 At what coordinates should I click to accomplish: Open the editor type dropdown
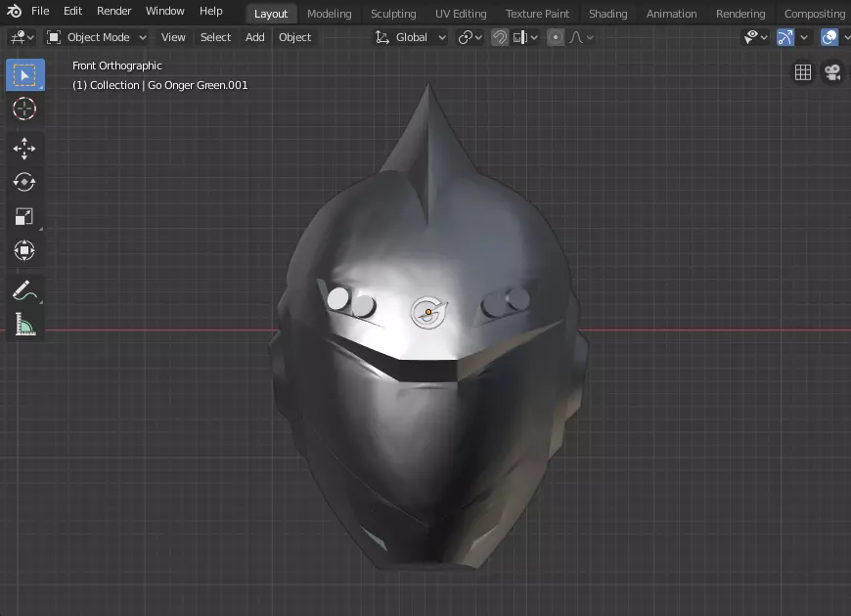click(22, 37)
